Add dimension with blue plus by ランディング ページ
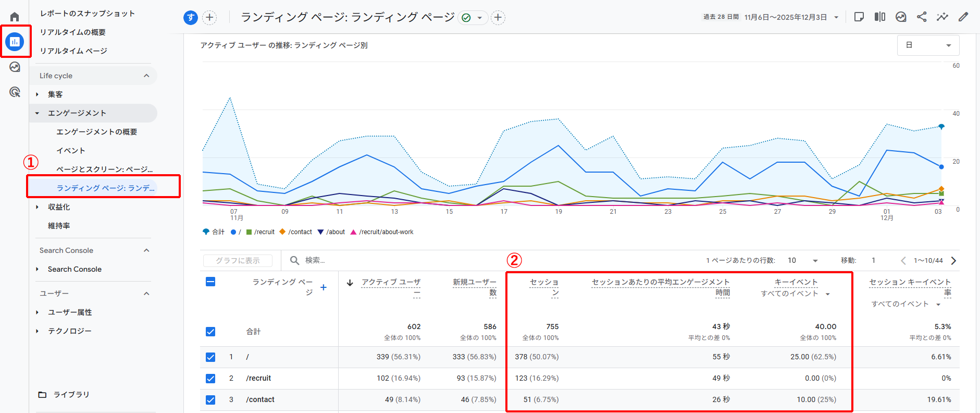Viewport: 980px width, 413px height. coord(324,287)
